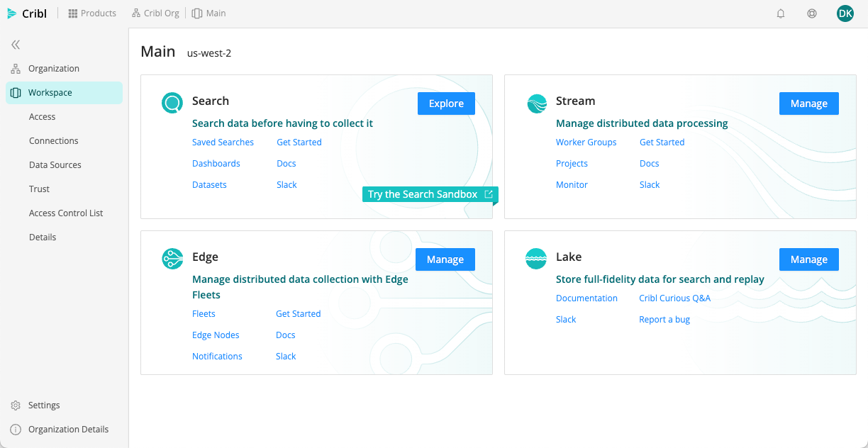Open the notifications bell

coord(781,13)
